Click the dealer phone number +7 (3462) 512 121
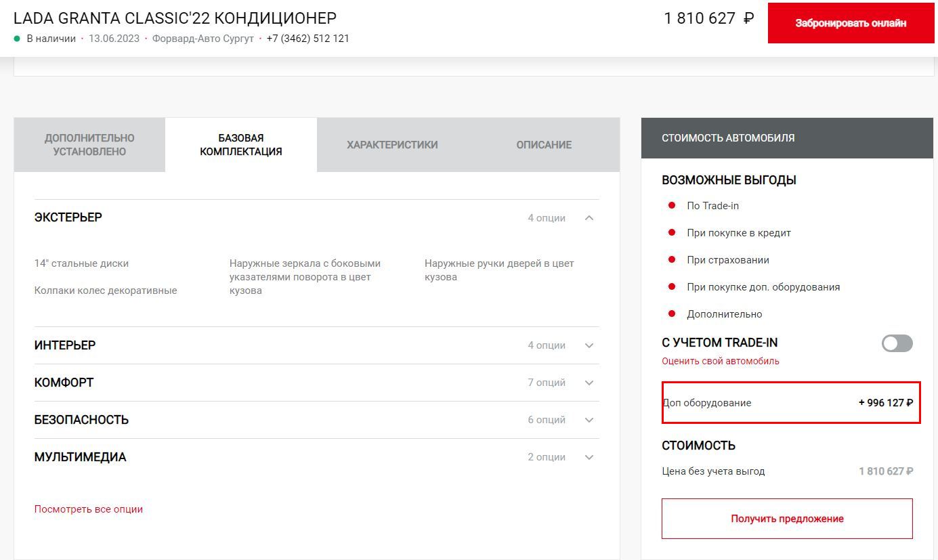 308,39
